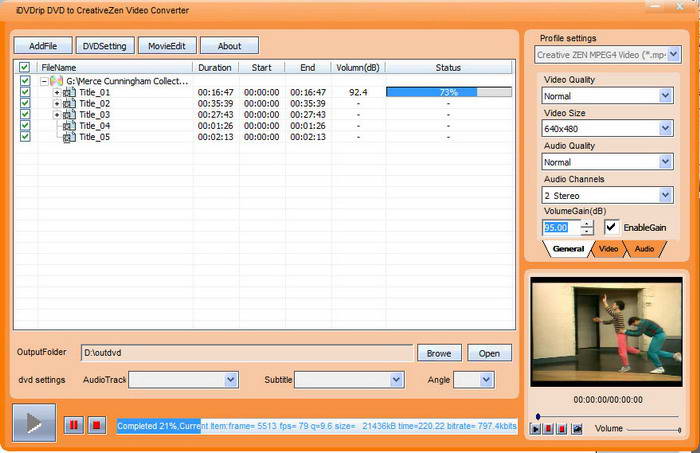Toggle the select-all checkbox in header
This screenshot has height=453, width=700.
click(x=24, y=67)
